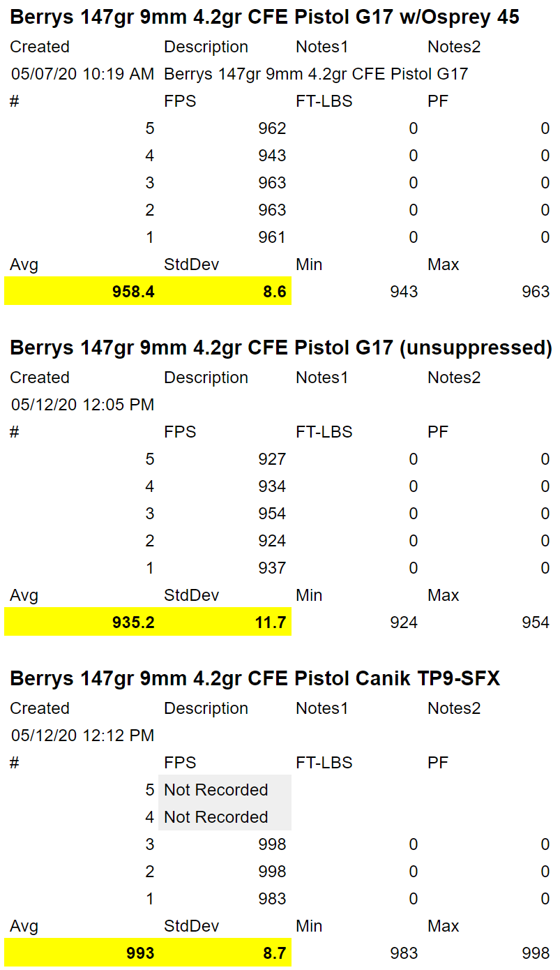
Task: Click the G17 w/Osprey 45 section title
Action: pos(264,17)
